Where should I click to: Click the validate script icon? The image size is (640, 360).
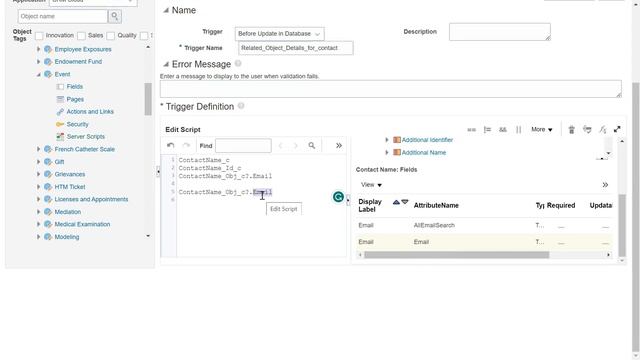(587, 129)
